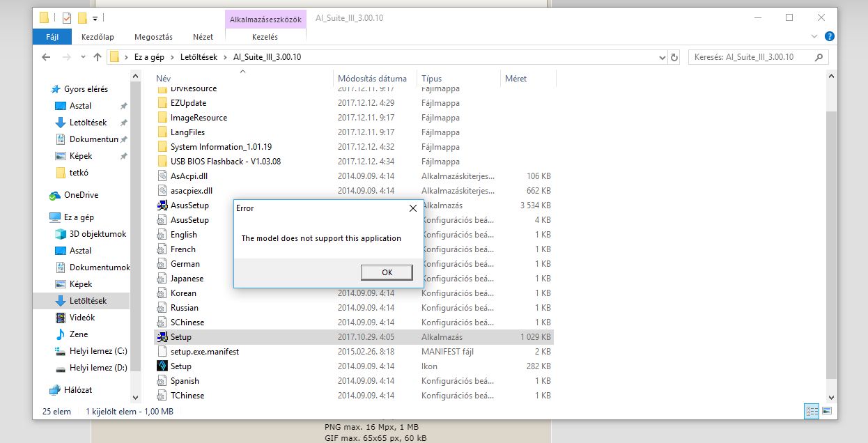The height and width of the screenshot is (443, 868).
Task: Select the Korean configuration file icon
Action: coord(162,293)
